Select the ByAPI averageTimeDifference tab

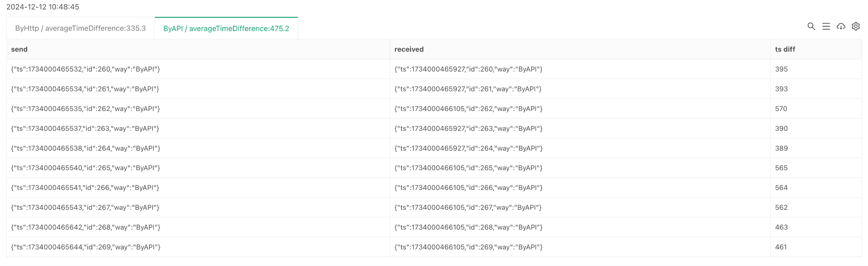click(x=226, y=28)
